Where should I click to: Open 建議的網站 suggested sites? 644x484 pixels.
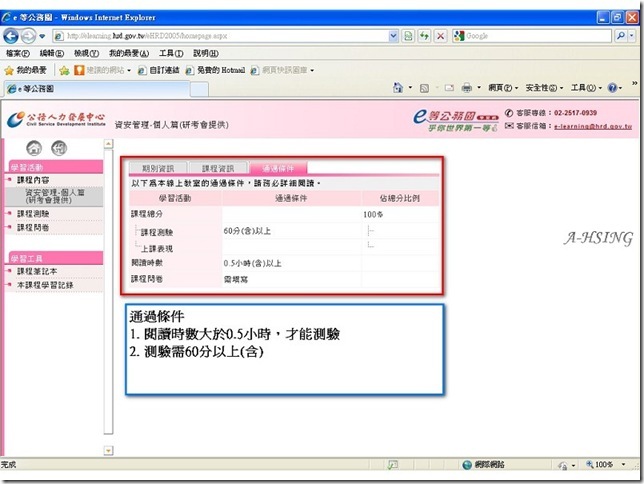coord(103,71)
